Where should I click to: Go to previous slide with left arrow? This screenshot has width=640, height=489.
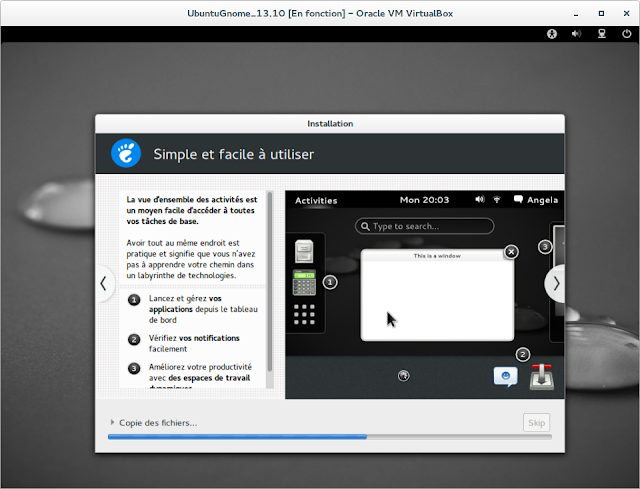pyautogui.click(x=104, y=284)
